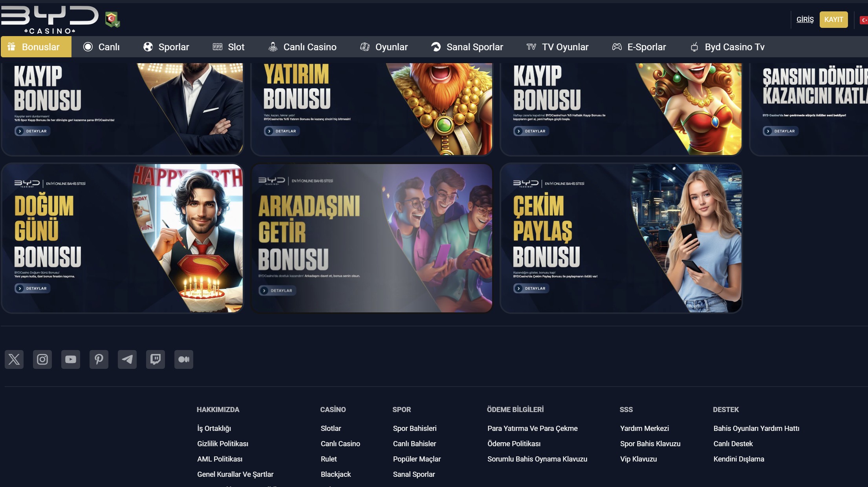The height and width of the screenshot is (487, 868).
Task: Open the Telegram social icon
Action: [x=127, y=359]
